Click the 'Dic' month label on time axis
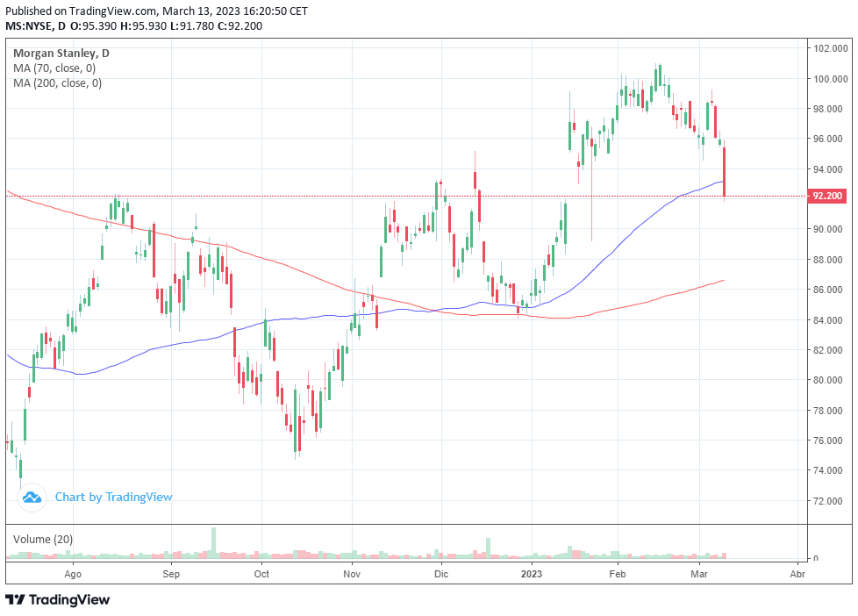This screenshot has width=858, height=616. pyautogui.click(x=441, y=574)
